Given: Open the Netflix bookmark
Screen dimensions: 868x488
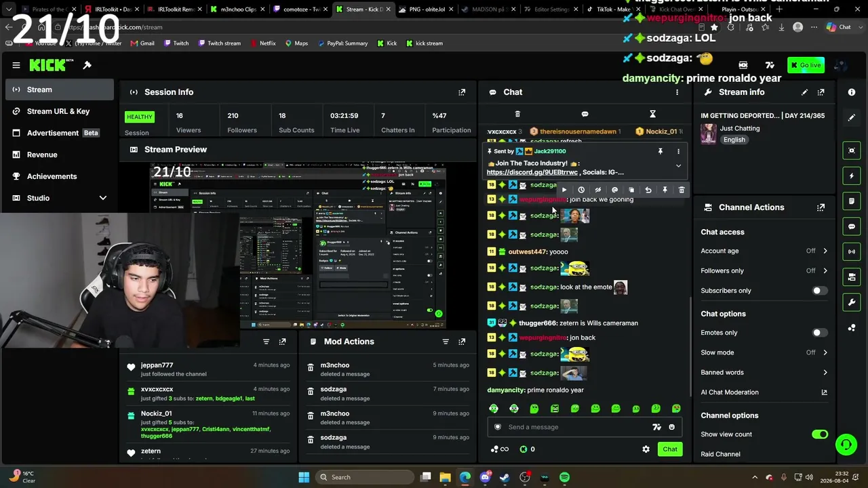Looking at the screenshot, I should tap(263, 43).
